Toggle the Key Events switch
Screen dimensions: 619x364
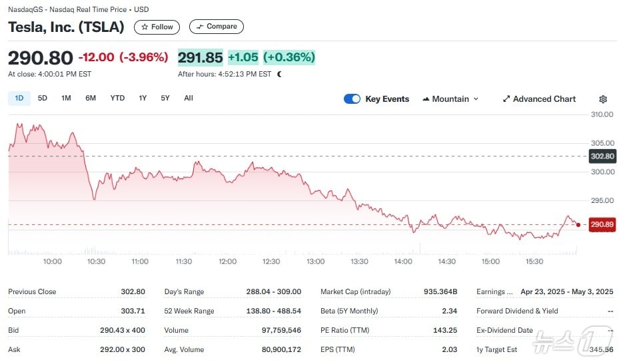(352, 99)
